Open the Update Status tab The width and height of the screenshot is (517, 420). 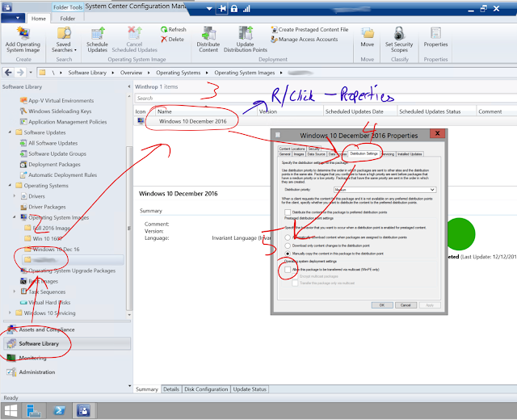pyautogui.click(x=250, y=389)
